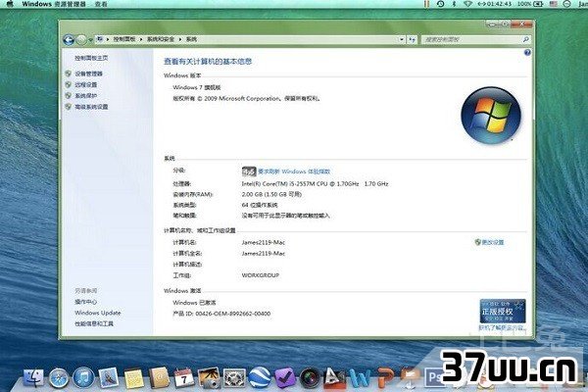Expand the arrow after the 控制面板 breadcrumb
Image resolution: width=588 pixels, height=392 pixels.
click(141, 39)
